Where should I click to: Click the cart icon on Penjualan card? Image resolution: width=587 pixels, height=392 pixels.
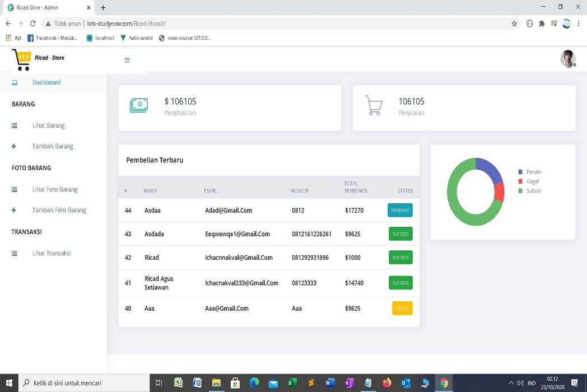pos(374,105)
